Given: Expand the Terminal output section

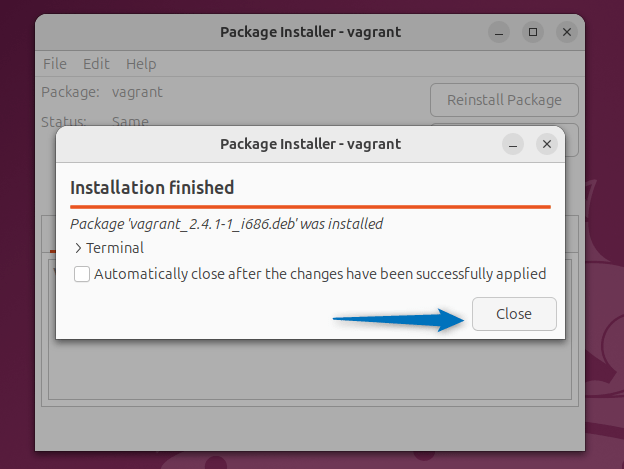Looking at the screenshot, I should point(79,248).
